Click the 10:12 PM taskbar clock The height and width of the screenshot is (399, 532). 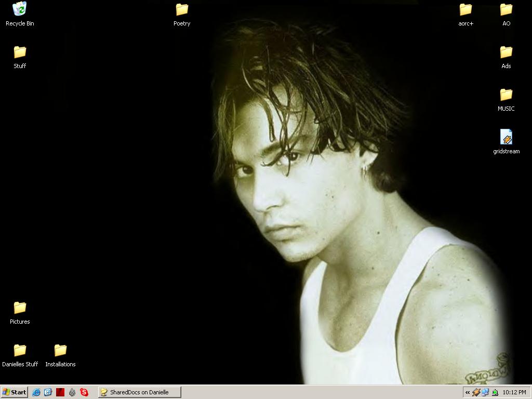pyautogui.click(x=514, y=392)
